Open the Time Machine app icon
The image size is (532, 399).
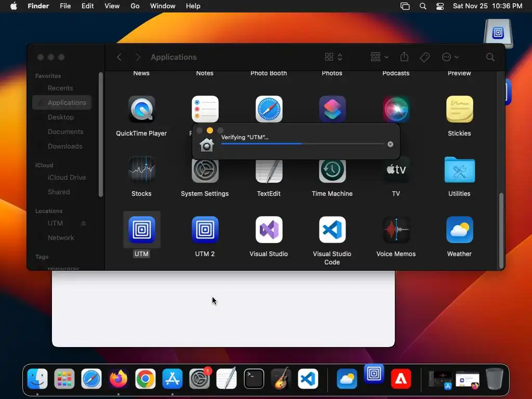click(332, 170)
